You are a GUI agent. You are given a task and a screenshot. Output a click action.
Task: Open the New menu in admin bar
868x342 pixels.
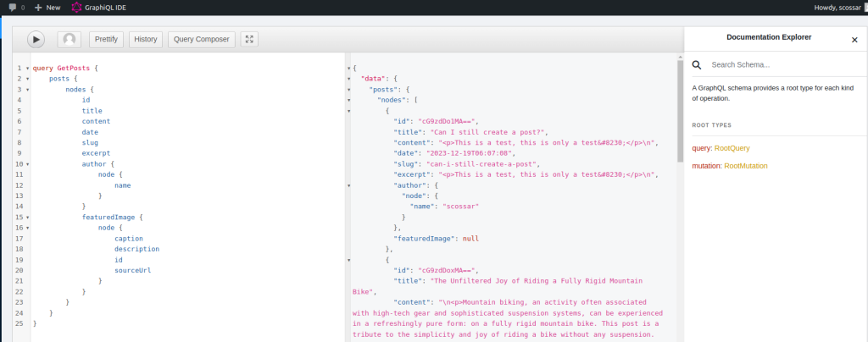[x=47, y=8]
